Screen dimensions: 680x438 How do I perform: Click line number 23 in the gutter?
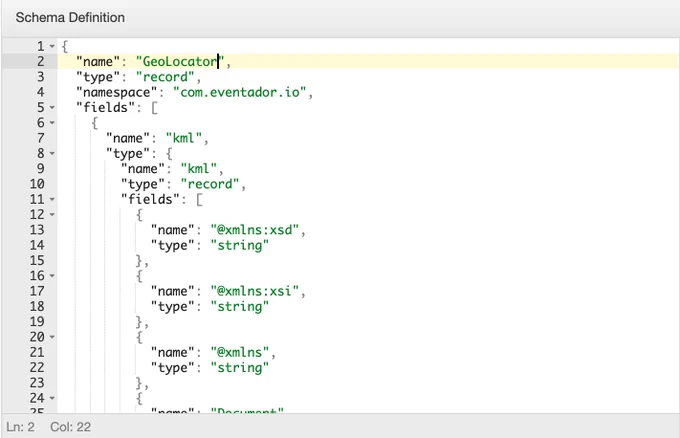click(x=37, y=382)
